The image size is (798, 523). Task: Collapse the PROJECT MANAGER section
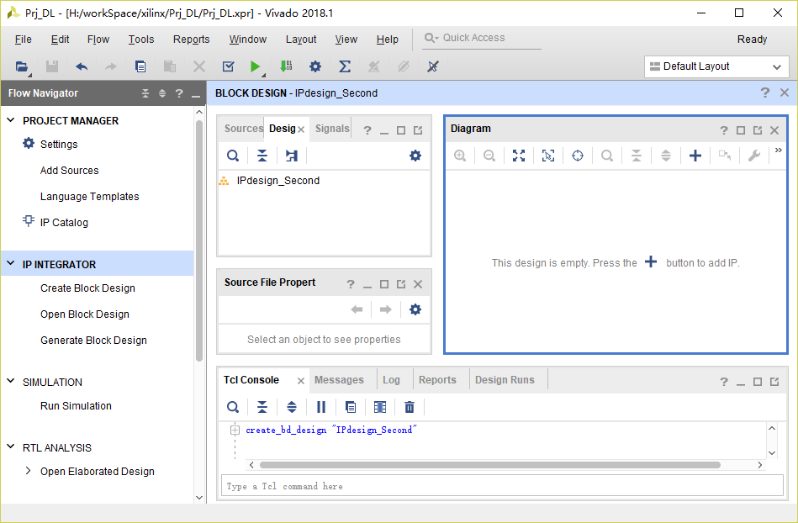(x=11, y=121)
